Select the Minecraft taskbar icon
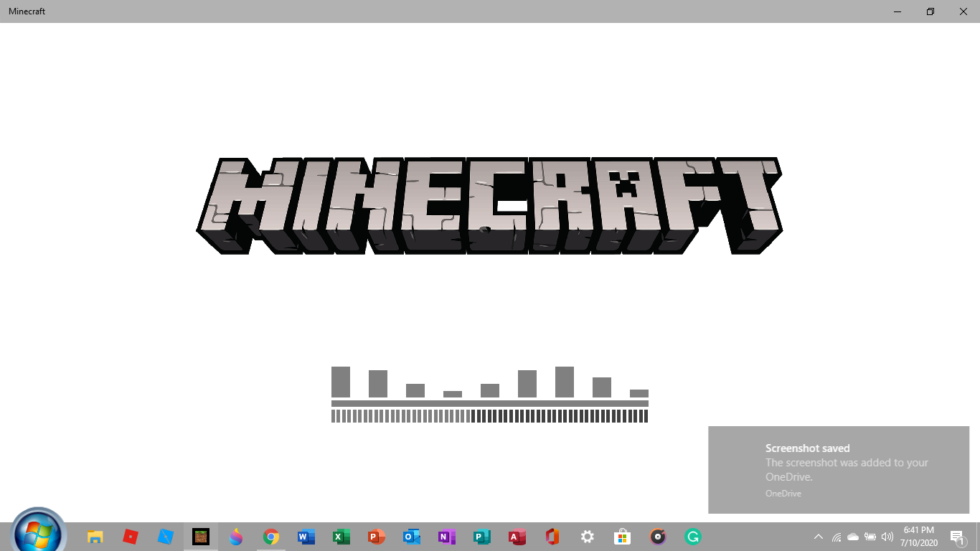Viewport: 980px width, 551px height. point(200,537)
